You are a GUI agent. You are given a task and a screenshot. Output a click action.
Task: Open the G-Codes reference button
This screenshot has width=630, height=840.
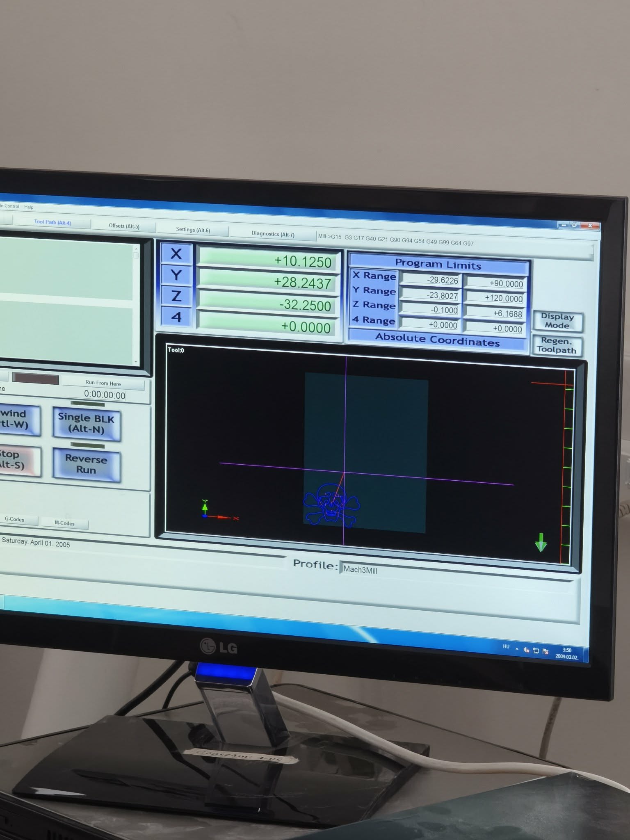18,519
